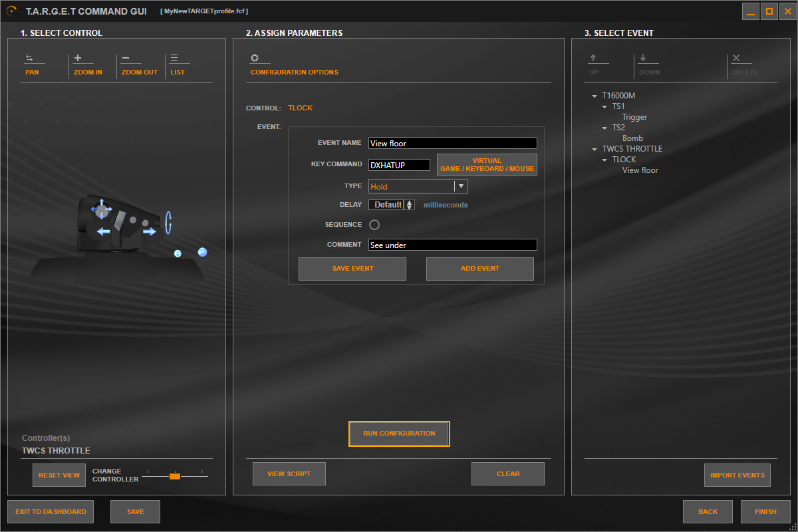
Task: Select the curved rotation arrow beside throttle
Action: (169, 223)
